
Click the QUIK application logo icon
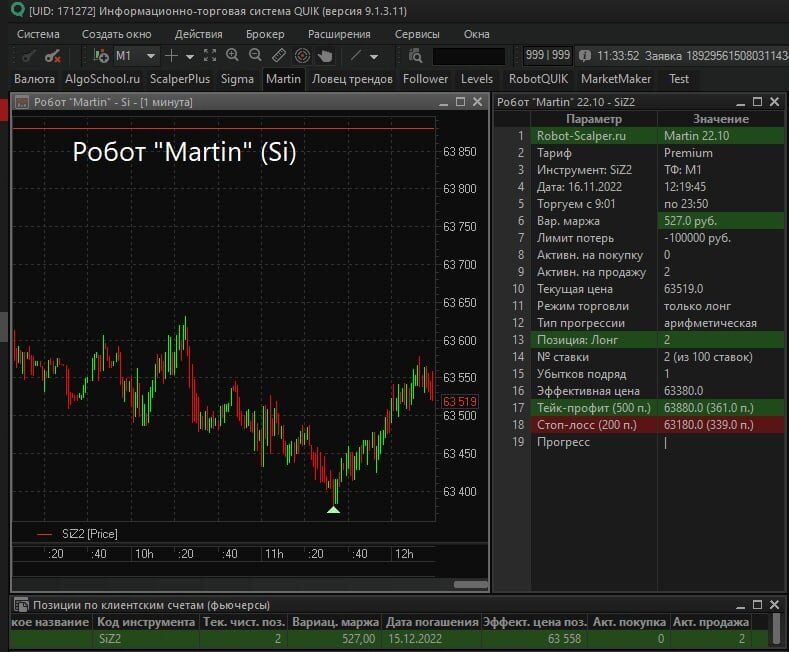coord(18,10)
